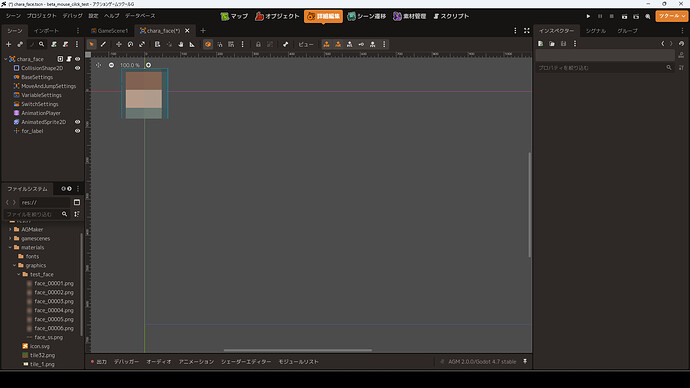This screenshot has height=388, width=690.
Task: Add a new scene tab
Action: [203, 31]
